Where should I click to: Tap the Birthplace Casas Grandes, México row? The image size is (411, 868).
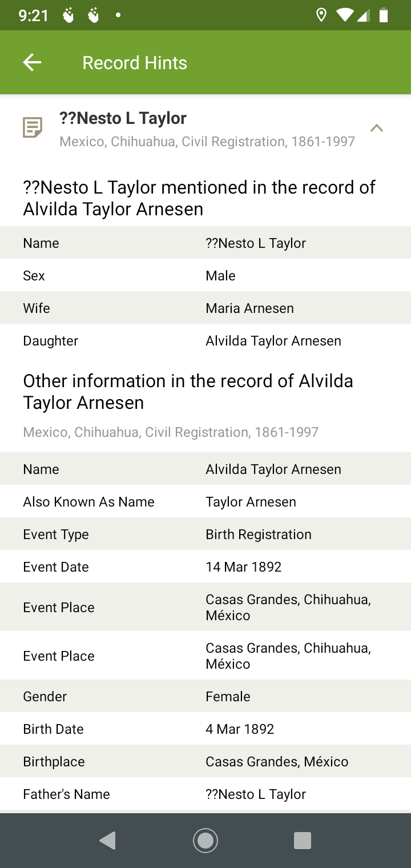tap(205, 762)
